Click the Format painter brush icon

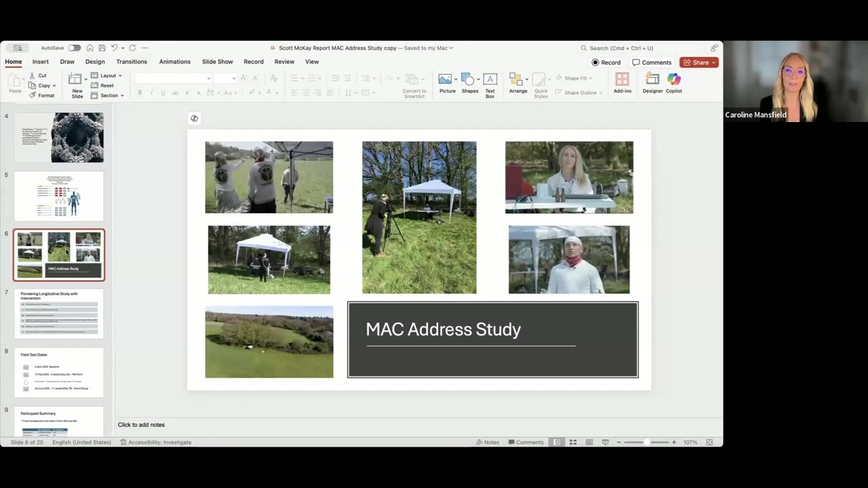32,96
